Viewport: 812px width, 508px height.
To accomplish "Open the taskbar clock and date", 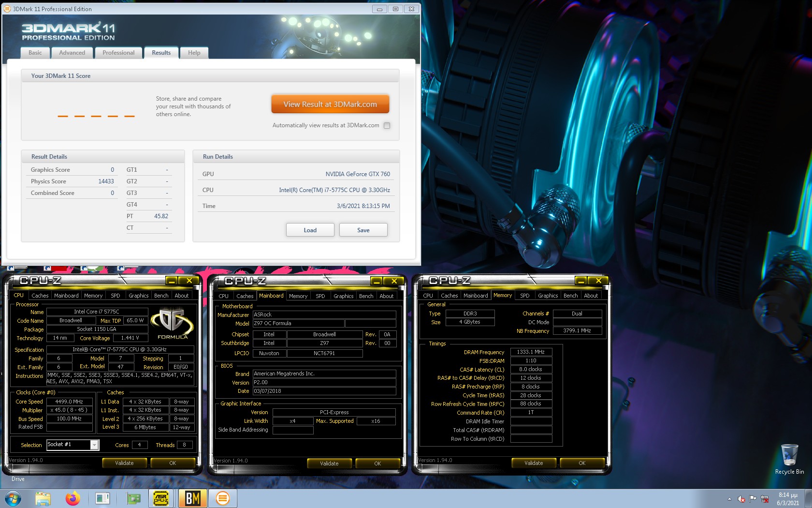I will point(788,499).
